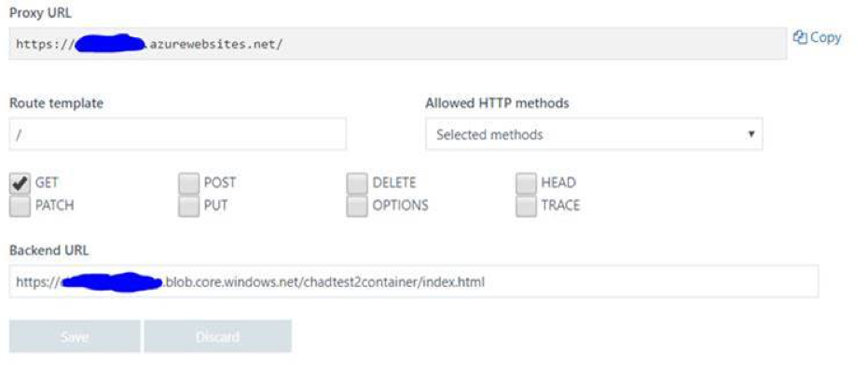Viewport: 868px width, 367px height.
Task: Focus the Backend URL input field
Action: click(x=414, y=282)
